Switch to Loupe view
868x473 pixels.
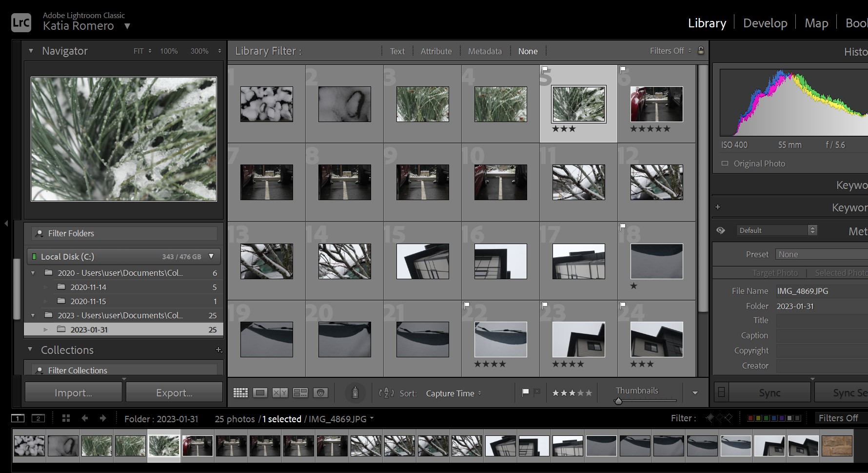click(x=260, y=393)
